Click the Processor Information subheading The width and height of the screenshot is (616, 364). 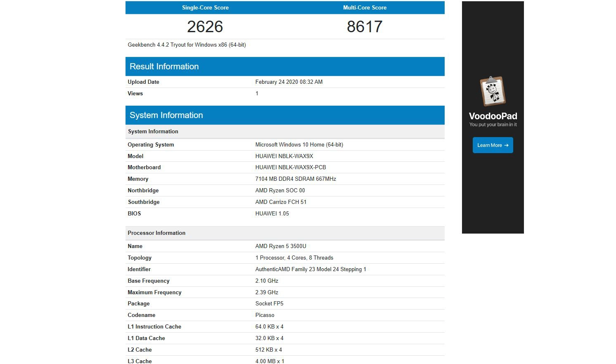[x=156, y=233]
